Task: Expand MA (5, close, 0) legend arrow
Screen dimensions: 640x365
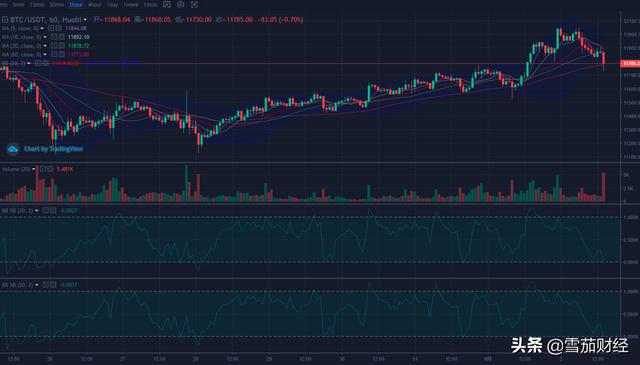Action: pos(42,29)
